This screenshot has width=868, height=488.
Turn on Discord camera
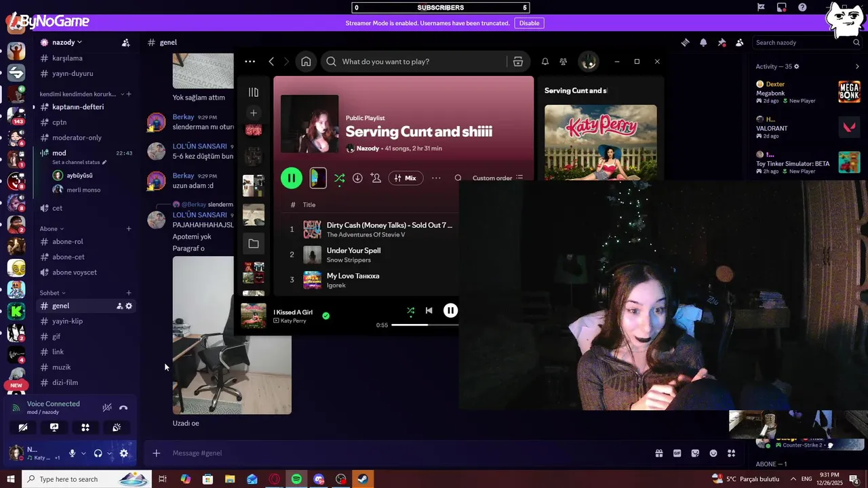[23, 428]
